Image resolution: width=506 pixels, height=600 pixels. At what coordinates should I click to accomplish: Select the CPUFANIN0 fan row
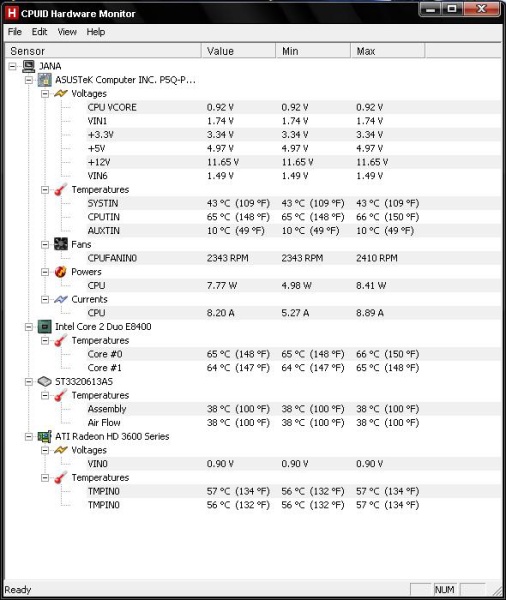point(294,258)
